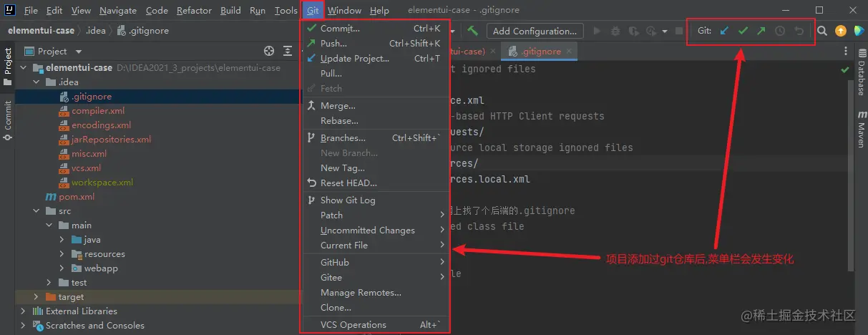868x335 pixels.
Task: Expand External Libraries node
Action: (24, 311)
